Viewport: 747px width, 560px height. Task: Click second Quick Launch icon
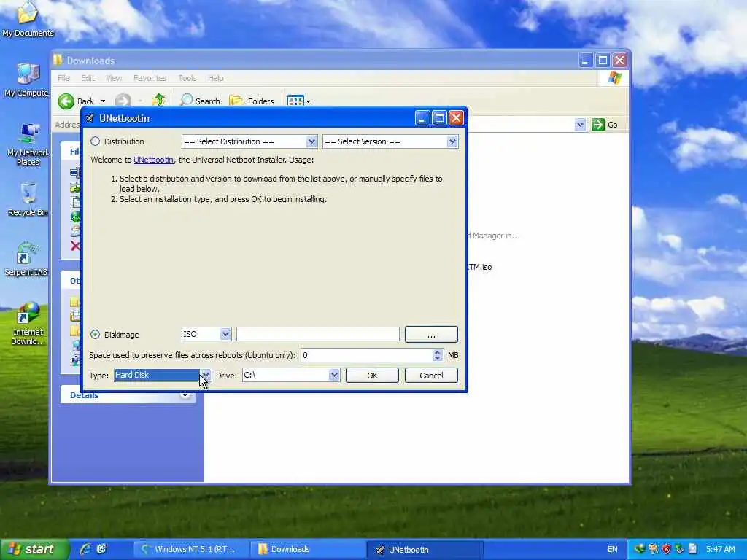[x=101, y=549]
